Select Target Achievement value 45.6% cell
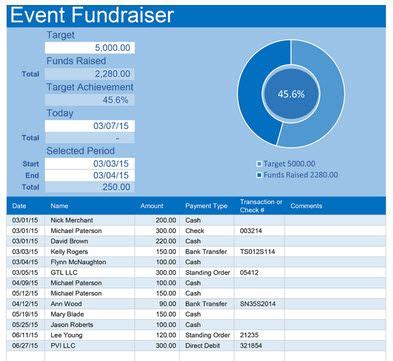 (x=90, y=100)
